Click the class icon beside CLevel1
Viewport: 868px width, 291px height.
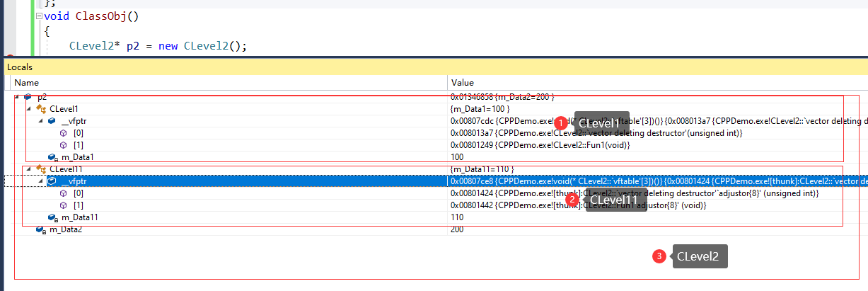(40, 109)
